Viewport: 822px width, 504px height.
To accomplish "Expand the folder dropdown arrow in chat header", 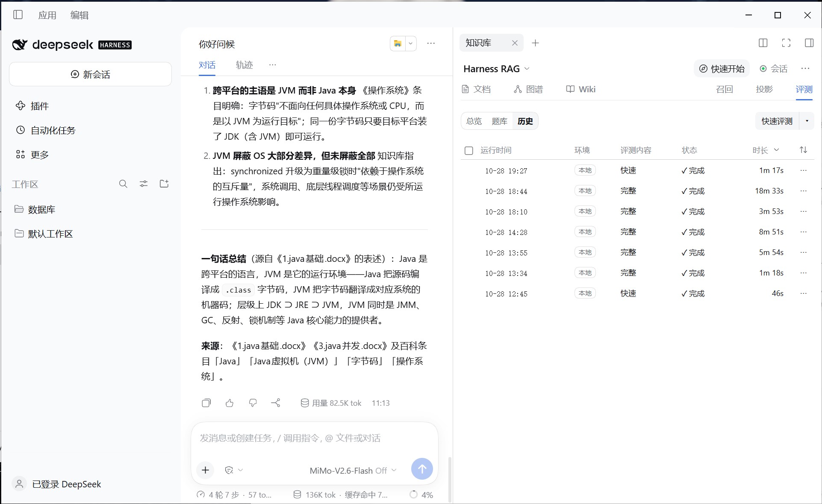I will click(411, 43).
